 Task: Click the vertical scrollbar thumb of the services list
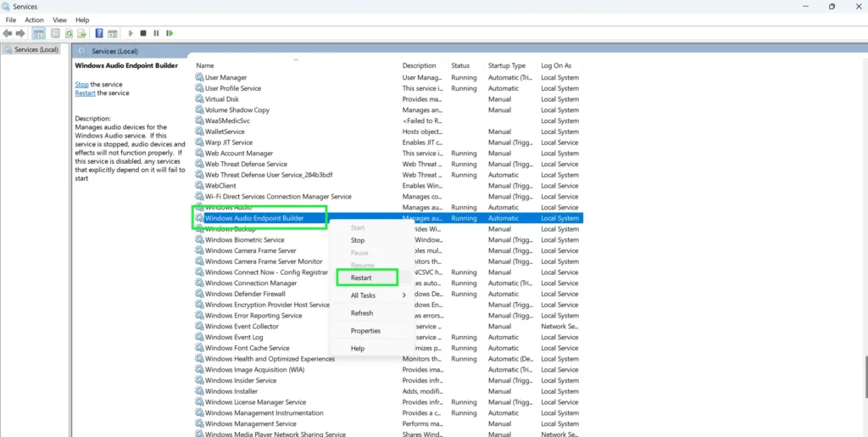(865, 378)
